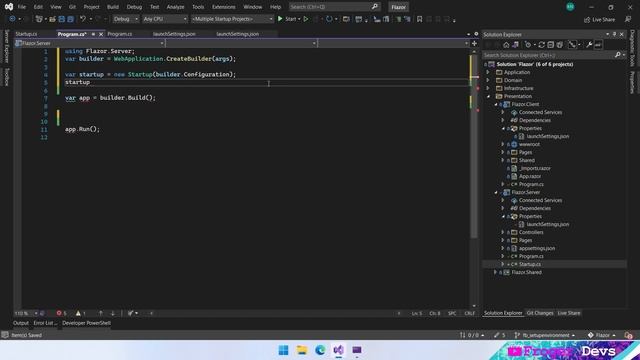Open the Debug menu
The width and height of the screenshot is (640, 360).
134,7
